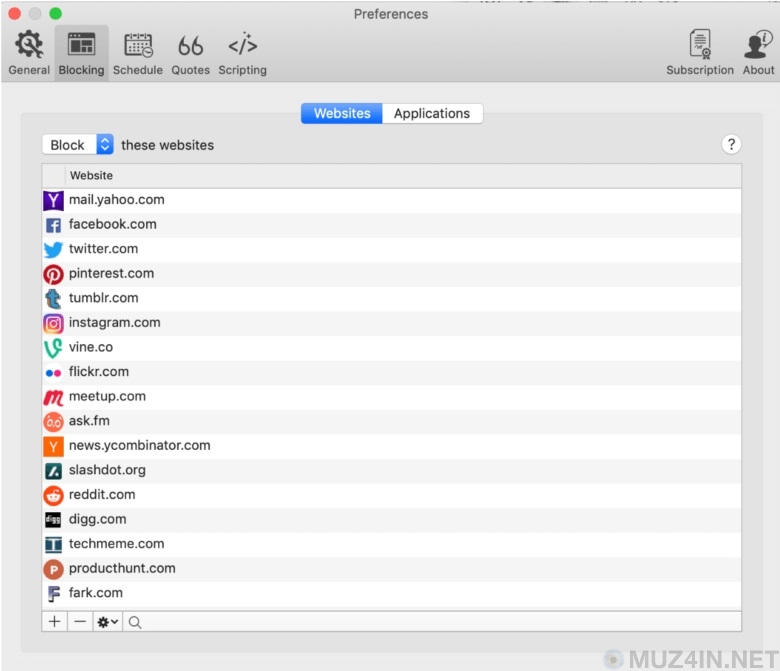Click the help question mark button
The image size is (780, 671).
coord(731,145)
